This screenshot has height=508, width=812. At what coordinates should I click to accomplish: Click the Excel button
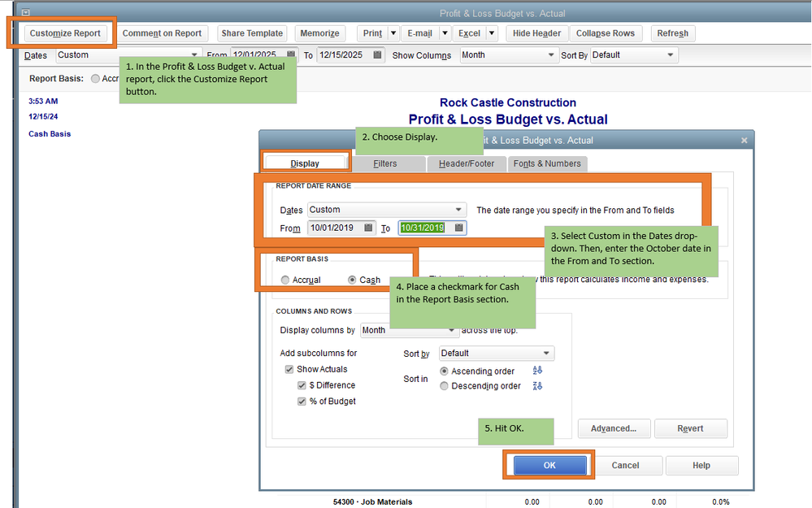point(470,33)
